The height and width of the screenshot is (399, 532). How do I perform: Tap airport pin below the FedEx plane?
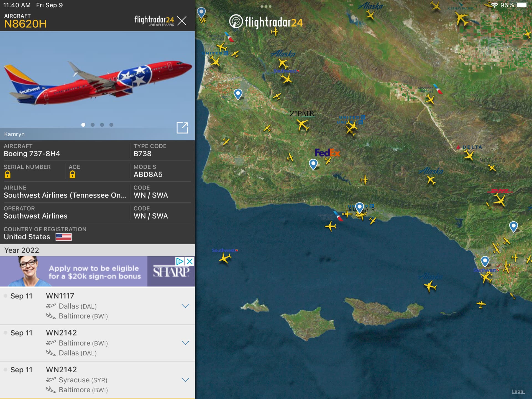coord(313,164)
